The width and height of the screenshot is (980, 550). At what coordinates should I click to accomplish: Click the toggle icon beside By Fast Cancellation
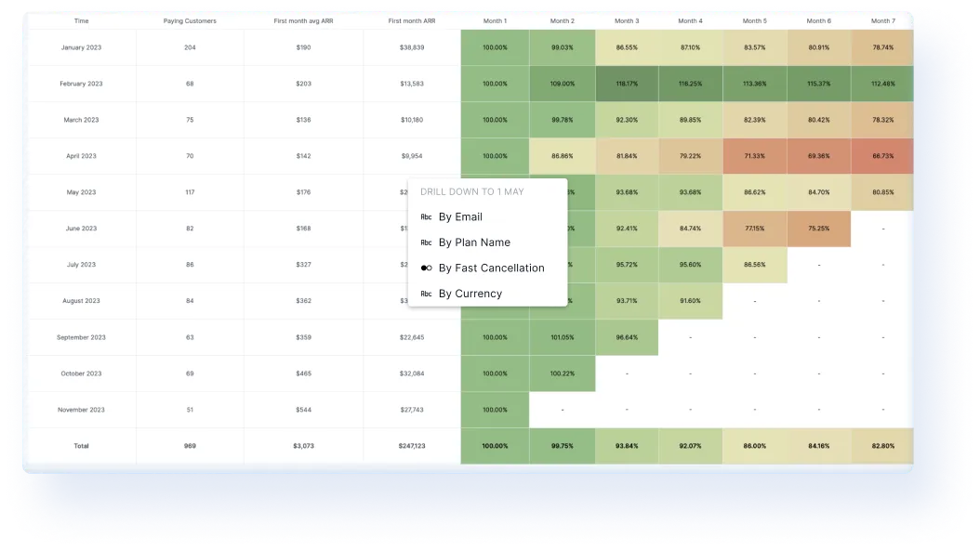426,268
